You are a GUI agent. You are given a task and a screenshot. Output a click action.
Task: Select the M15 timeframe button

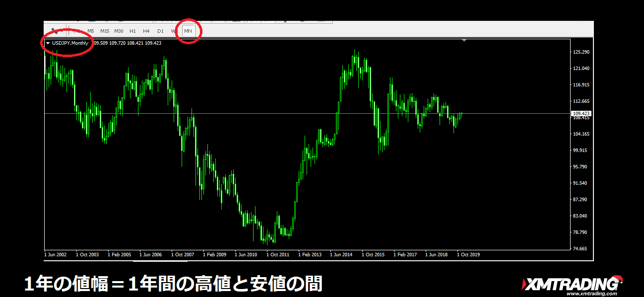(x=105, y=31)
